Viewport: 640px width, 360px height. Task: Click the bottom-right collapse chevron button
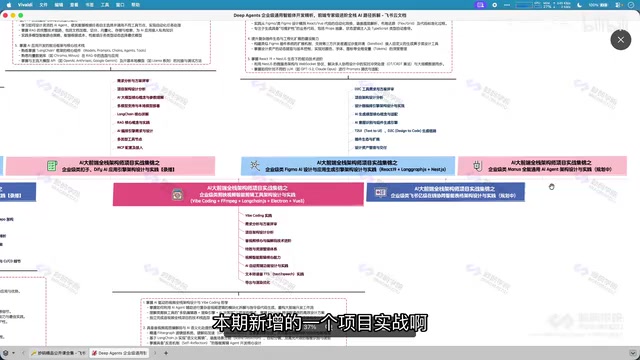[633, 353]
